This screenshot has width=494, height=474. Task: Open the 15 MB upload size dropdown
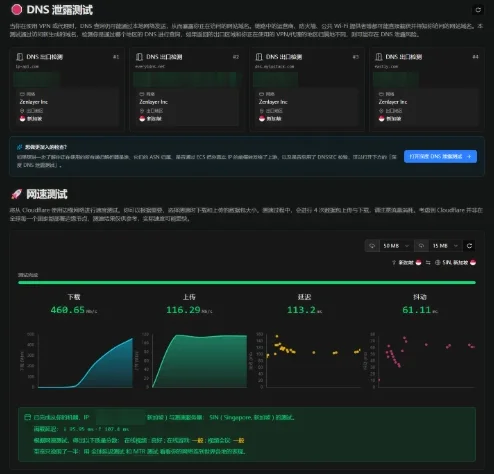click(445, 246)
